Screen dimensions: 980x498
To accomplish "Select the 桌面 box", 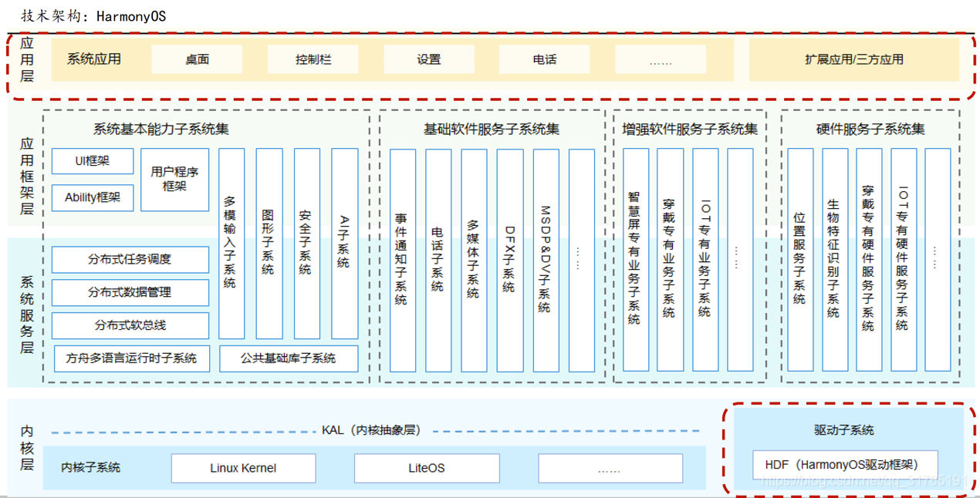I will coord(197,59).
